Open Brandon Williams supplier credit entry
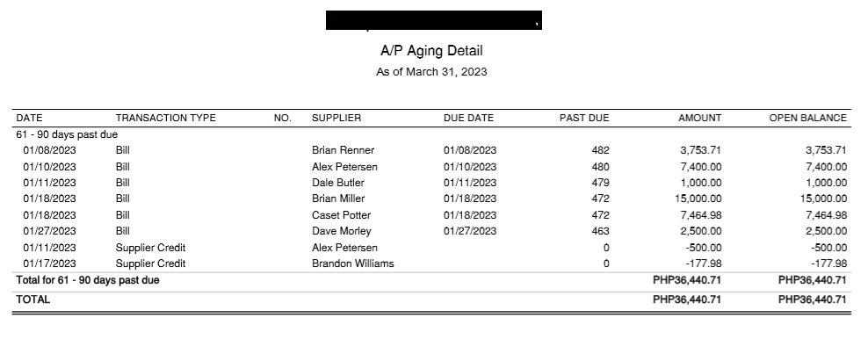 (352, 264)
